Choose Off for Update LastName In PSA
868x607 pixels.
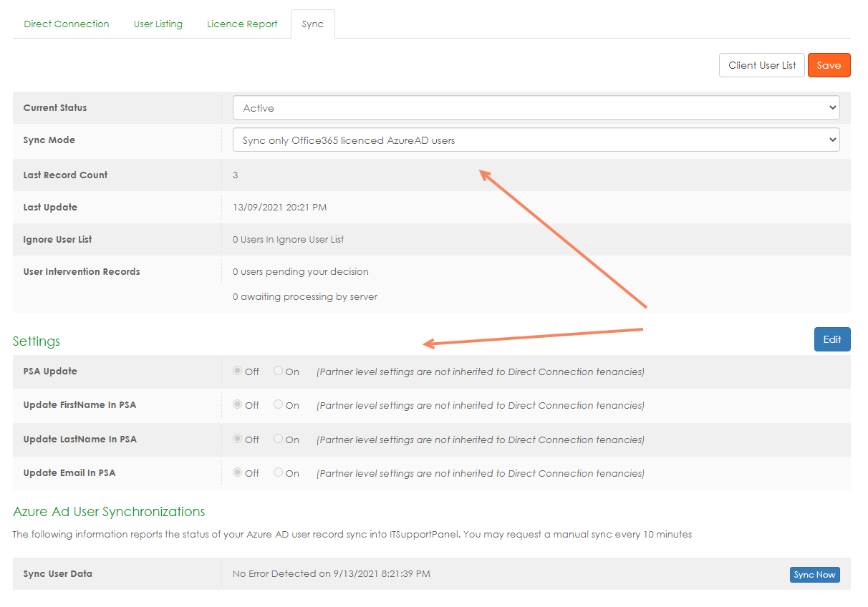(x=238, y=439)
